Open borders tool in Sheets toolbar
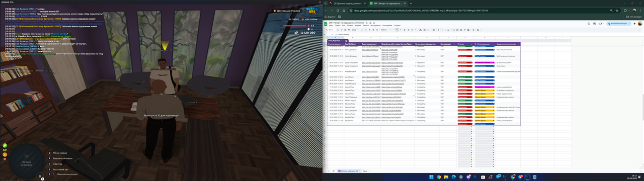This screenshot has width=644, height=181. 424,30
